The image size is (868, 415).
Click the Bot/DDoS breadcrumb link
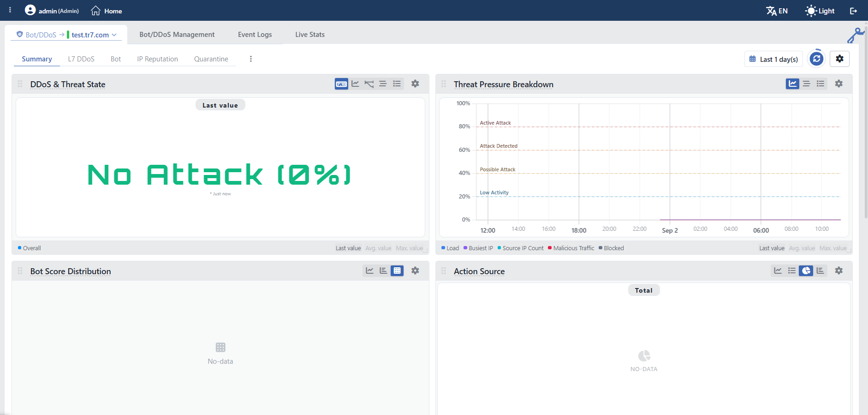coord(36,35)
